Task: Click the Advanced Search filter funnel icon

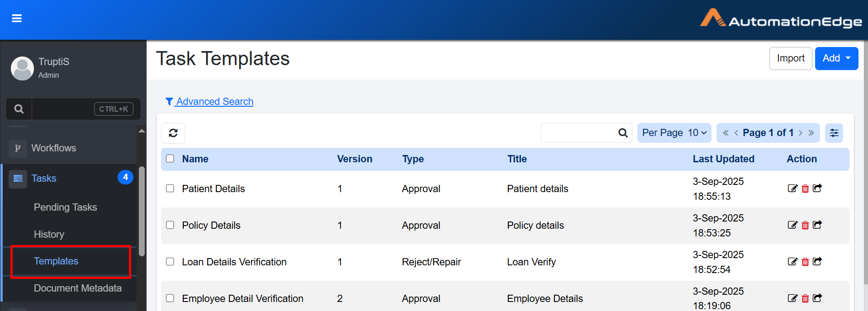Action: [169, 102]
